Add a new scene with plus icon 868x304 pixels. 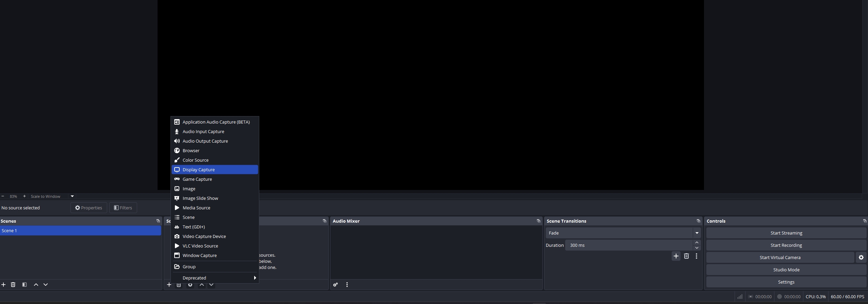[x=3, y=285]
